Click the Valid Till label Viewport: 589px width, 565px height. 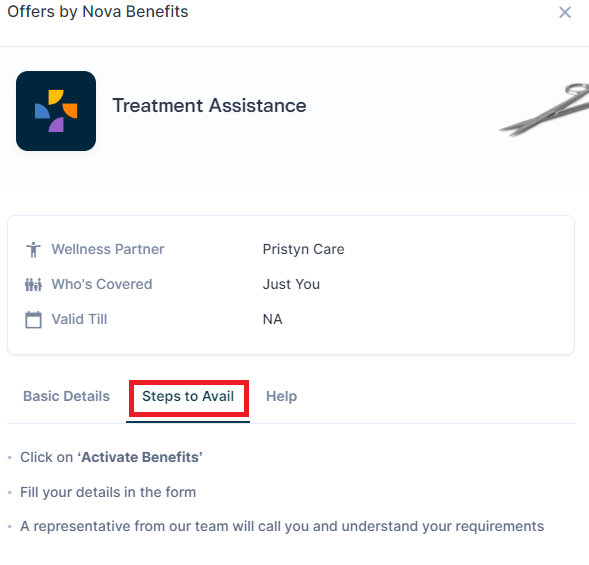(x=79, y=319)
